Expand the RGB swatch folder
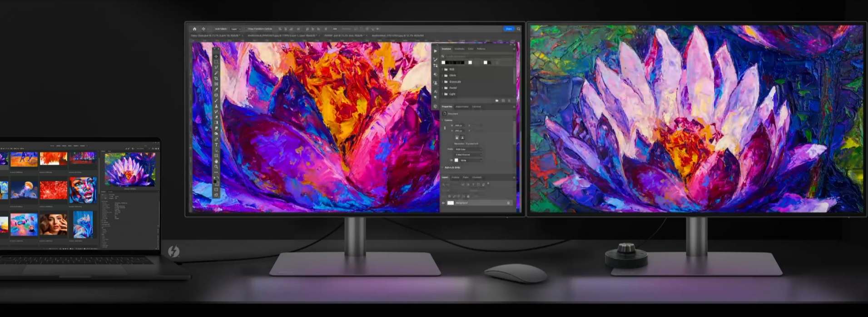The width and height of the screenshot is (868, 317). coord(442,69)
